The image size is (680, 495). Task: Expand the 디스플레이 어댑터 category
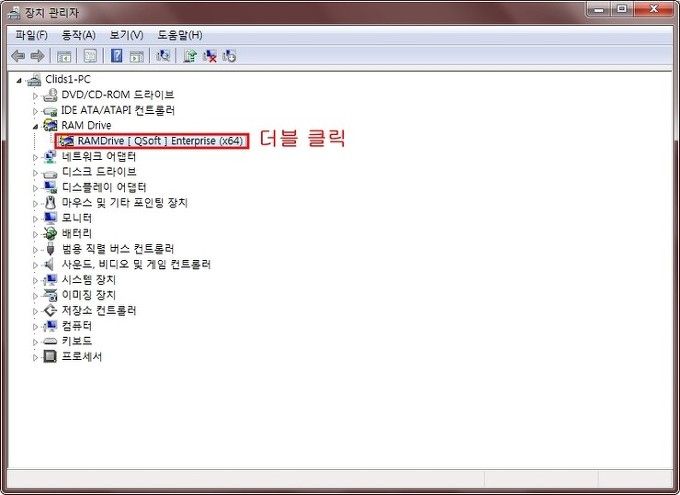point(36,188)
